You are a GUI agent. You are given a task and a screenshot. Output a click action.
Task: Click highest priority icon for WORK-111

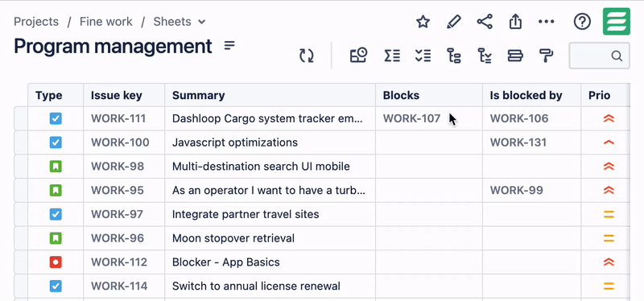coord(609,118)
